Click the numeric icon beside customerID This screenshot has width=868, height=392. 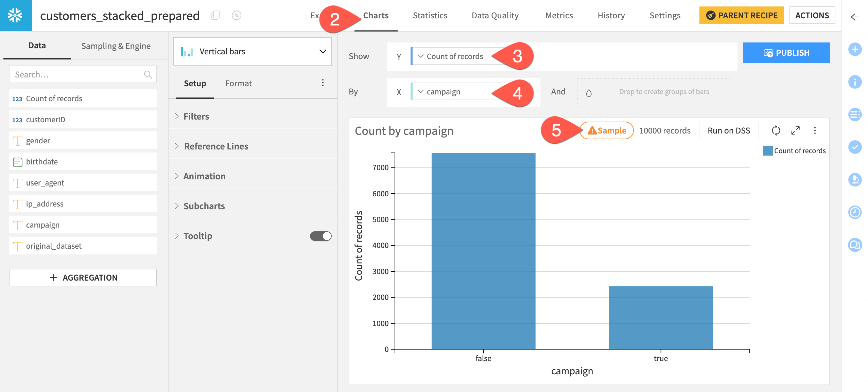[x=17, y=120]
